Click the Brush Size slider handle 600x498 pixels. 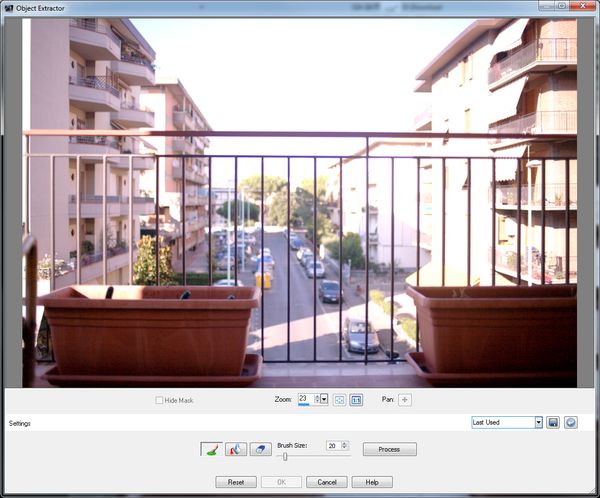[x=285, y=456]
